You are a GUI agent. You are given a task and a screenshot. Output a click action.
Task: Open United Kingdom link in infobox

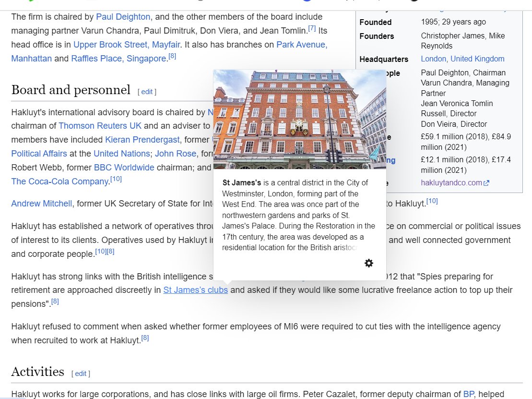[x=477, y=59]
